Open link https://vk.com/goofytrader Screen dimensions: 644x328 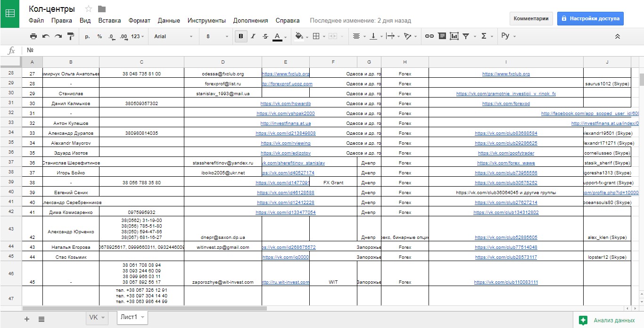pyautogui.click(x=506, y=153)
